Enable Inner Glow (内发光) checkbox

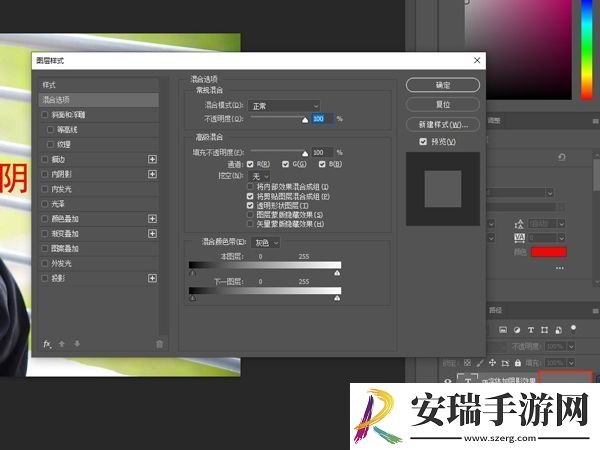click(44, 189)
